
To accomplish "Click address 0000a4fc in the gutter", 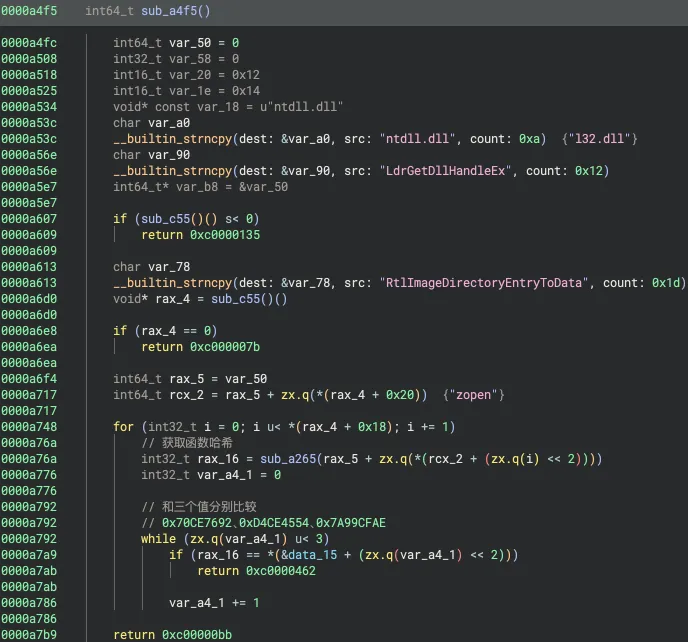I will click(29, 43).
